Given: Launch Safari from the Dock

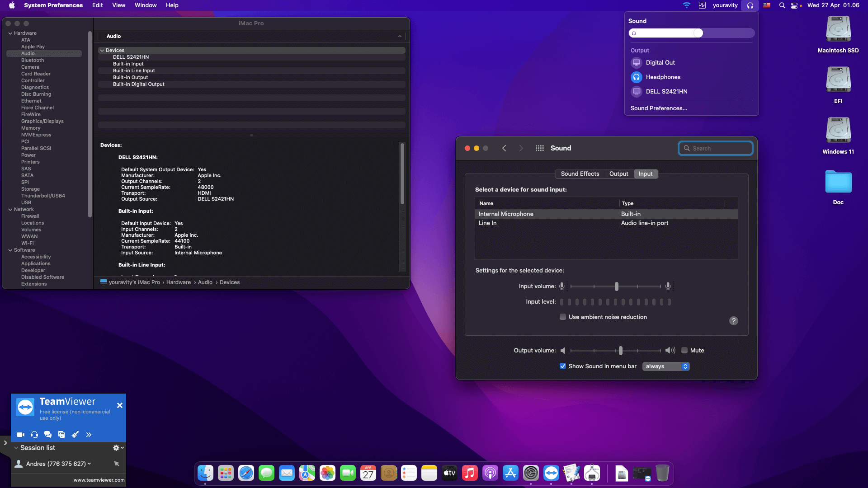Looking at the screenshot, I should point(246,473).
